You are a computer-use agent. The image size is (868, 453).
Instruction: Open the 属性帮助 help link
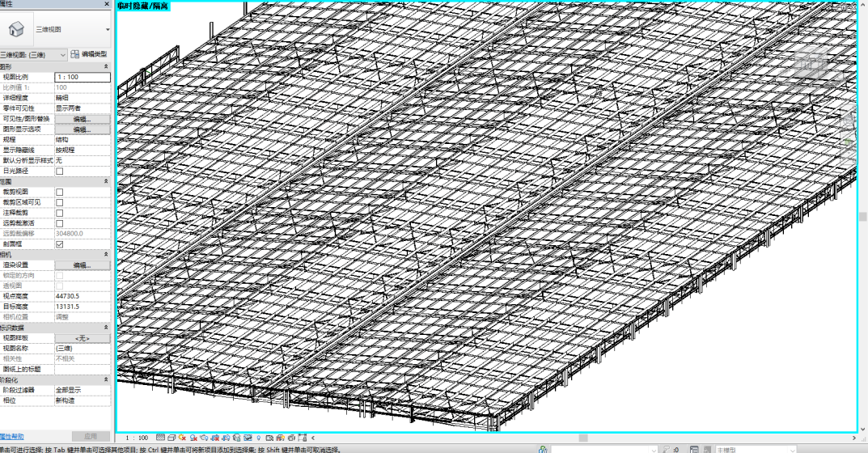click(11, 436)
